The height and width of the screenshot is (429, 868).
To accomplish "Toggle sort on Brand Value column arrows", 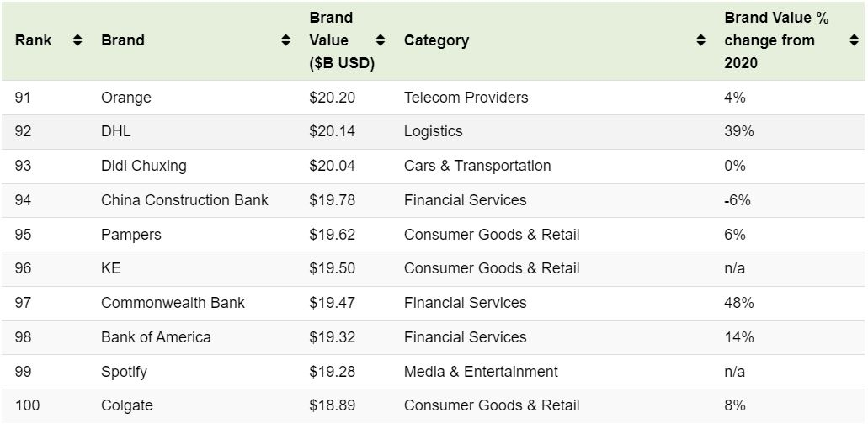I will [381, 40].
